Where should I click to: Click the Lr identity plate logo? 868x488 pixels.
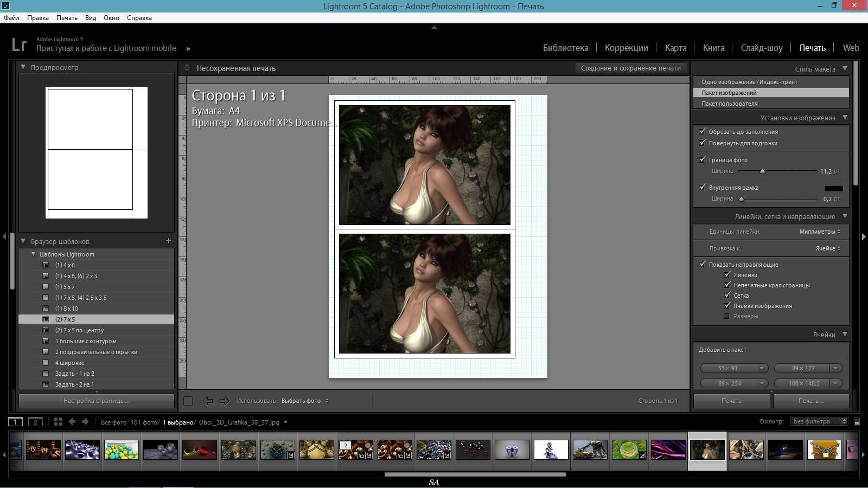19,44
